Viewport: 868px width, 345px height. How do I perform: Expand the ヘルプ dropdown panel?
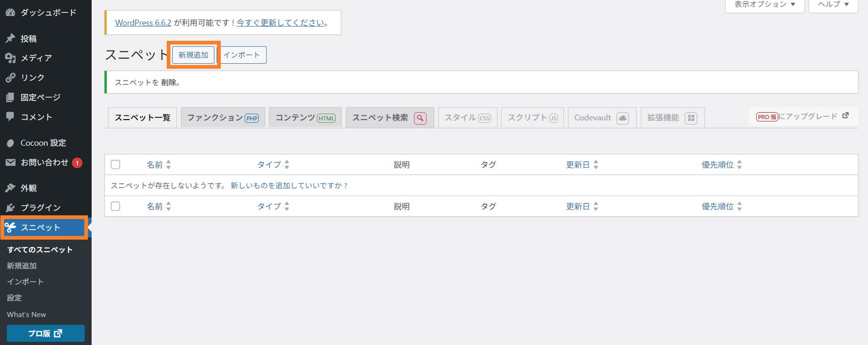point(833,5)
